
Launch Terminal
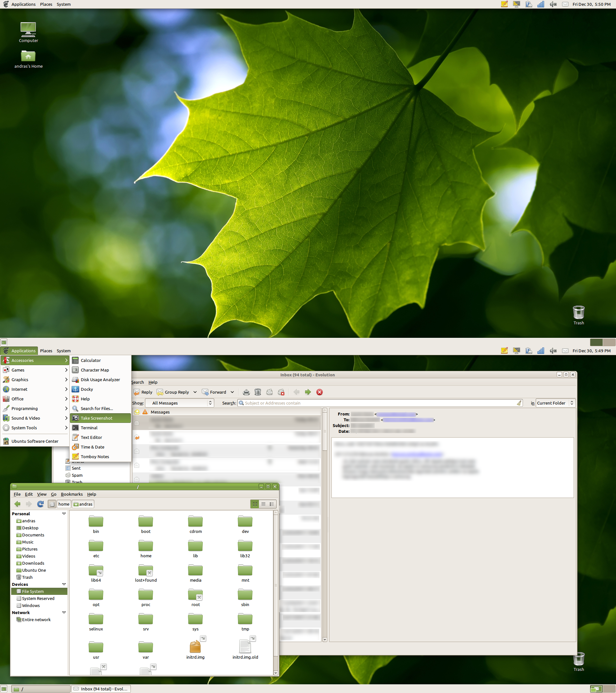pos(100,428)
